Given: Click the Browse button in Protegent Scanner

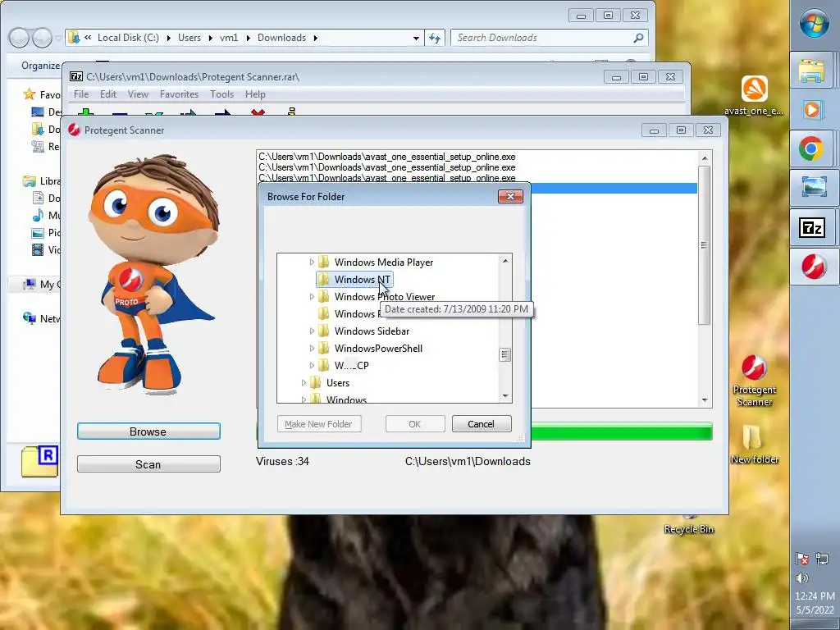Looking at the screenshot, I should click(x=148, y=431).
